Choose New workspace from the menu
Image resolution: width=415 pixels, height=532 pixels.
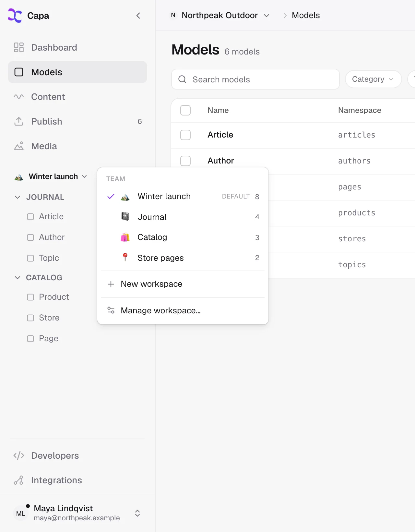[x=183, y=284]
